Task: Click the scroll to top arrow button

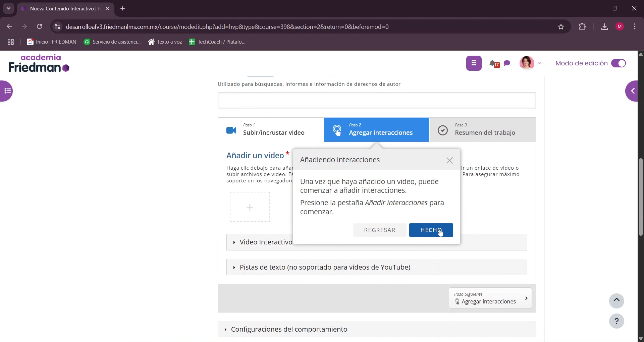Action: pos(616,301)
